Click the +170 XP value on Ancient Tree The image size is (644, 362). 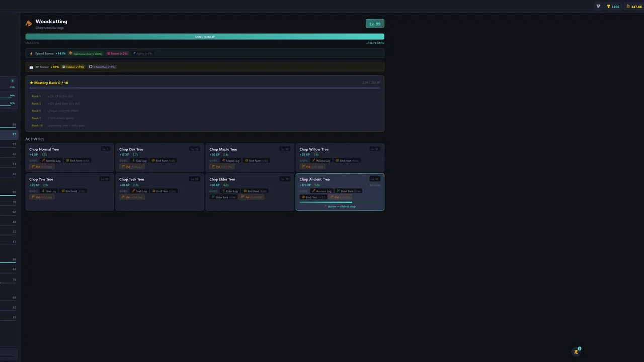click(x=305, y=185)
